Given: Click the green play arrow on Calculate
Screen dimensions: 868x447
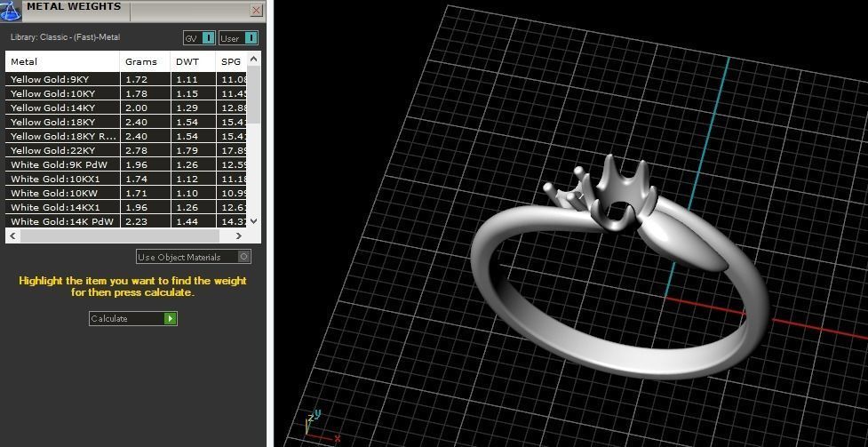Looking at the screenshot, I should point(170,318).
